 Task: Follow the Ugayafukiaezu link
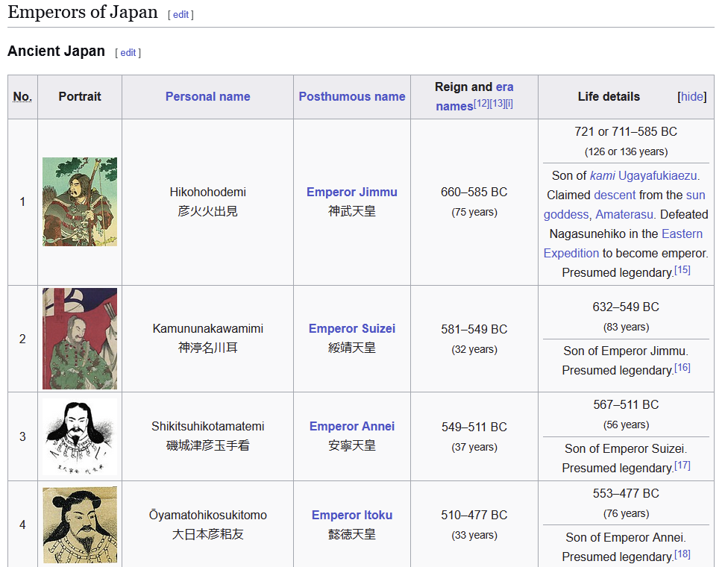(x=657, y=175)
